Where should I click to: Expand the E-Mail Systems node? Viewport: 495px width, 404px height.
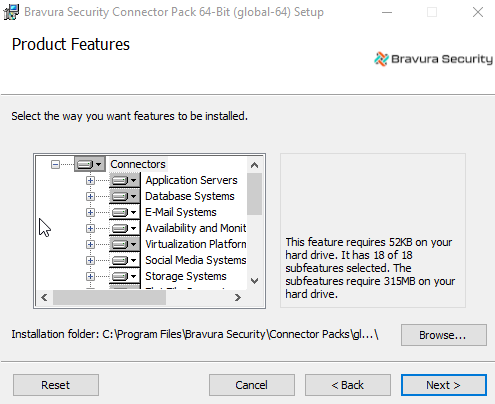coord(90,212)
